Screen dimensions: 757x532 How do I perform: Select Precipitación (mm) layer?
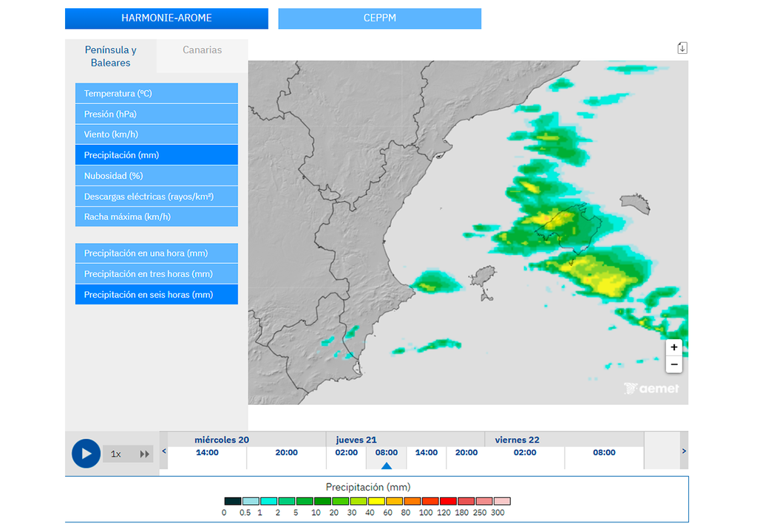coord(157,155)
